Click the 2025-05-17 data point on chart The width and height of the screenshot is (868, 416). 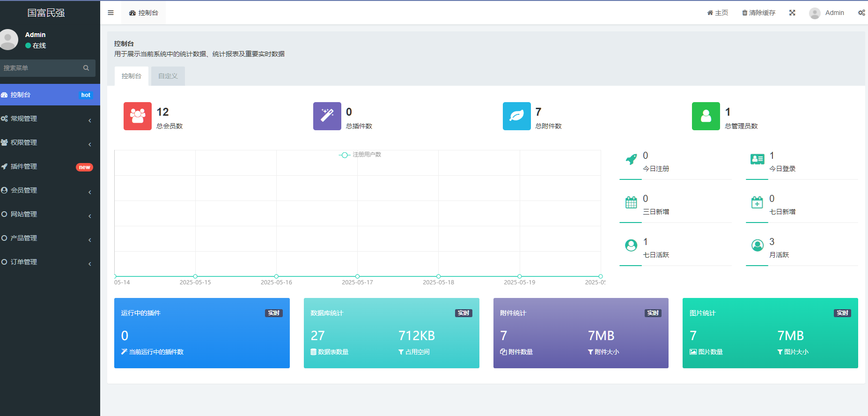click(357, 276)
